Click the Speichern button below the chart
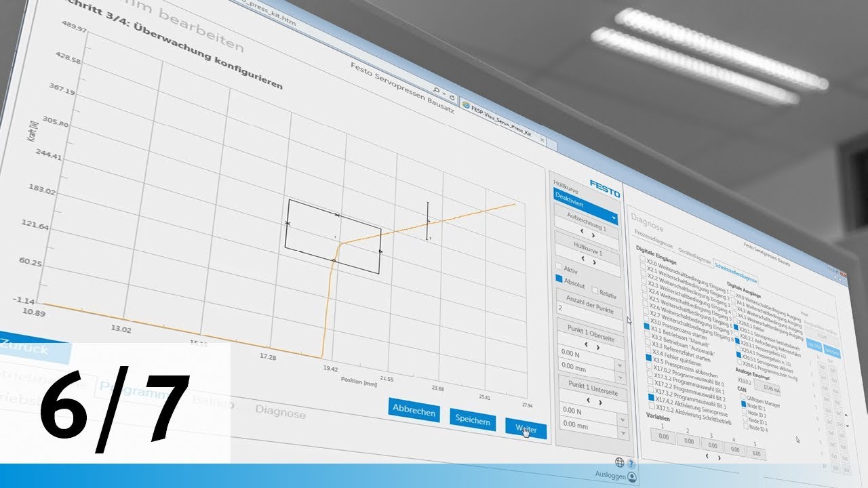Image resolution: width=868 pixels, height=488 pixels. [472, 420]
